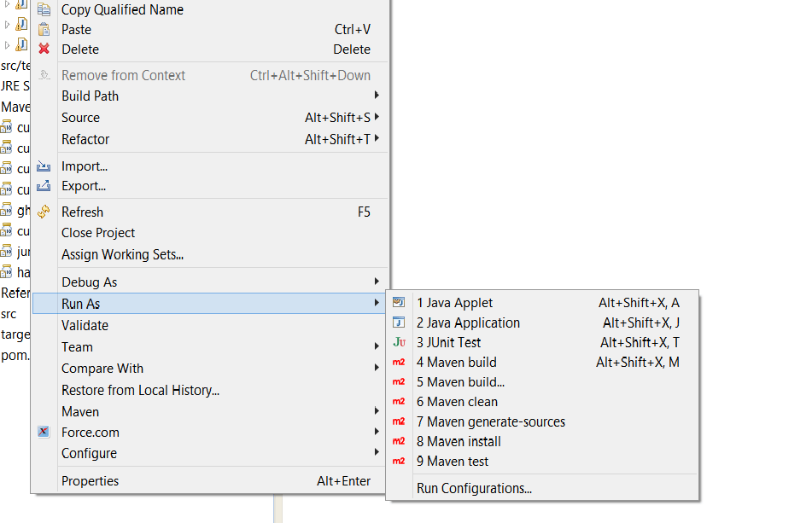Click the Java Applet icon in Run As submenu

pos(398,301)
